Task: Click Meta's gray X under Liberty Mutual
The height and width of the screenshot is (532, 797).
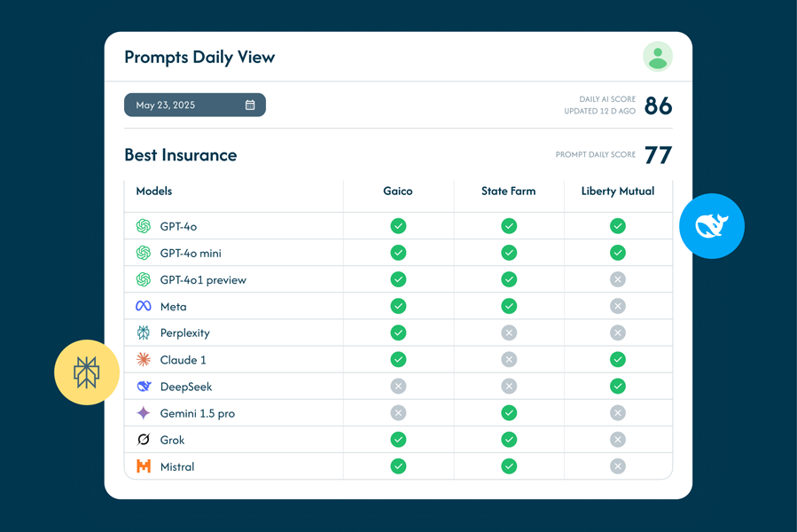Action: pos(618,306)
